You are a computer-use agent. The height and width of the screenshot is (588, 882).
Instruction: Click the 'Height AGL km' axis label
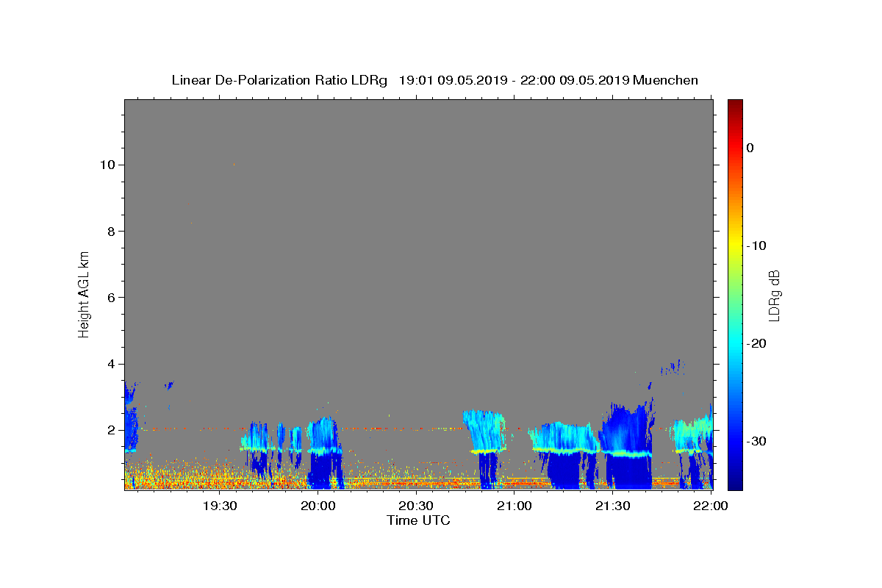tap(84, 293)
